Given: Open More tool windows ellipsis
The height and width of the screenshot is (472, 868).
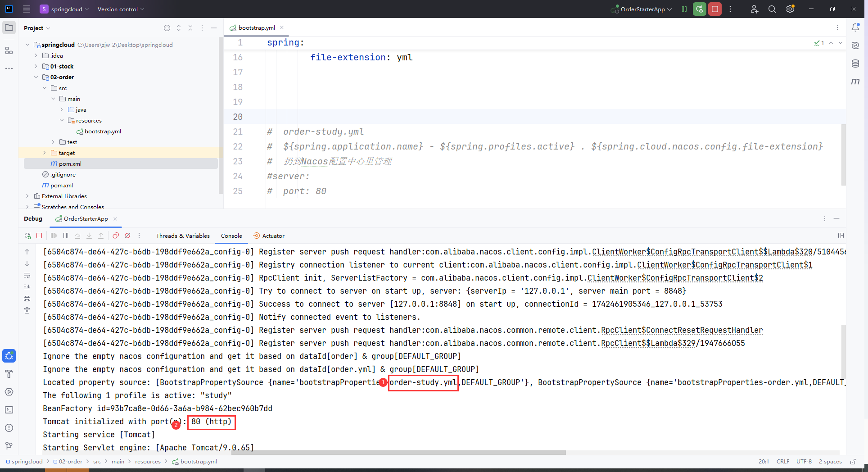Looking at the screenshot, I should pyautogui.click(x=9, y=68).
